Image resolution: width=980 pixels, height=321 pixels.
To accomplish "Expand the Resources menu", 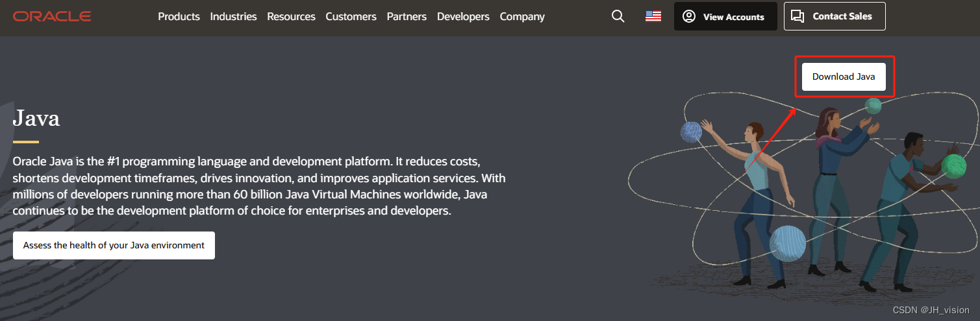I will [x=291, y=17].
